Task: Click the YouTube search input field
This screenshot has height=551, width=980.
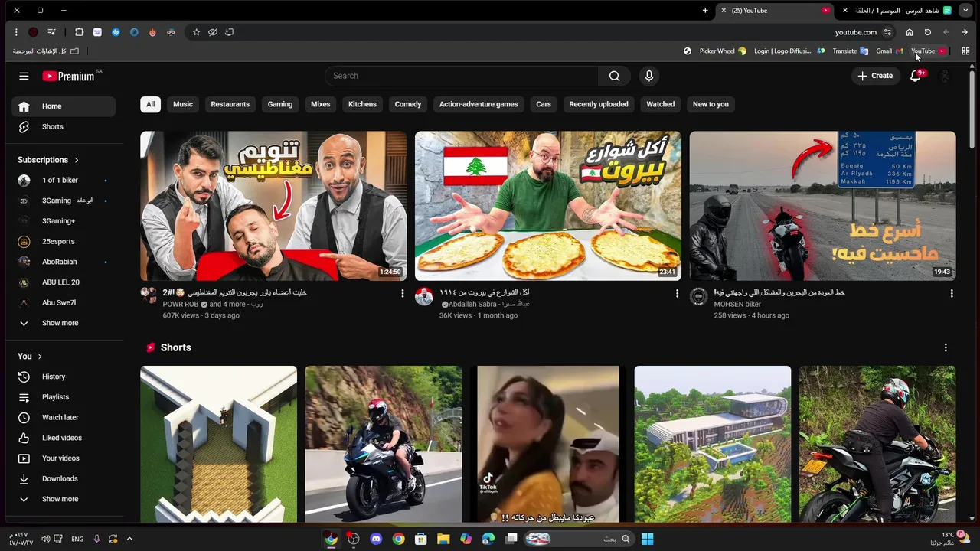Action: pos(462,76)
